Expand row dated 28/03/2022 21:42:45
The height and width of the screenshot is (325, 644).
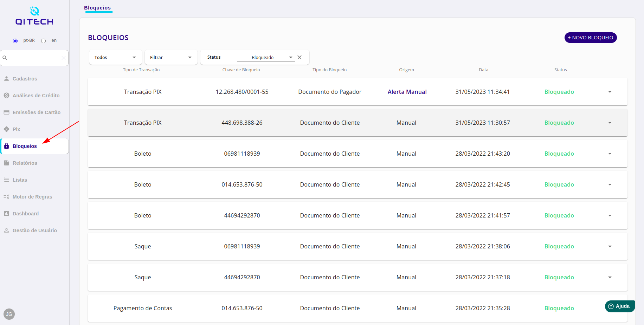click(610, 185)
